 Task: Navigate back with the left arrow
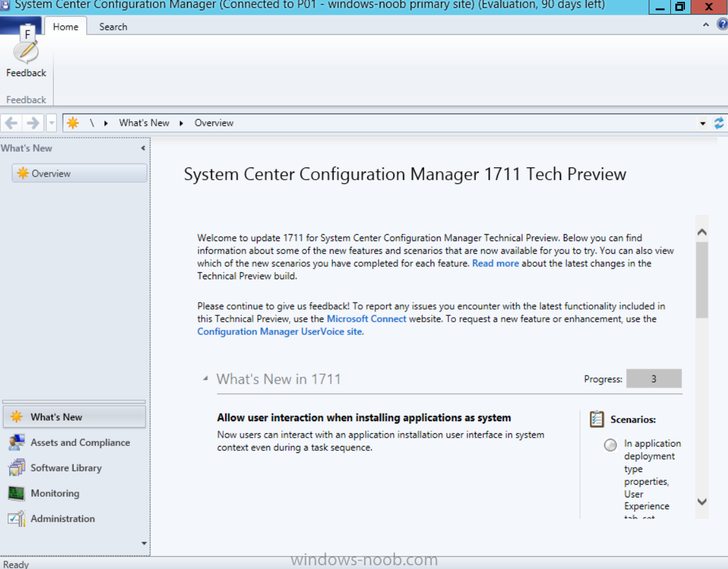11,123
